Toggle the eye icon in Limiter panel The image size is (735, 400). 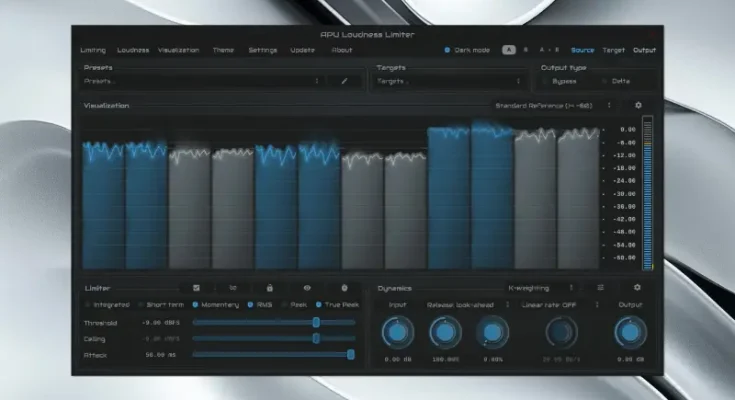307,287
